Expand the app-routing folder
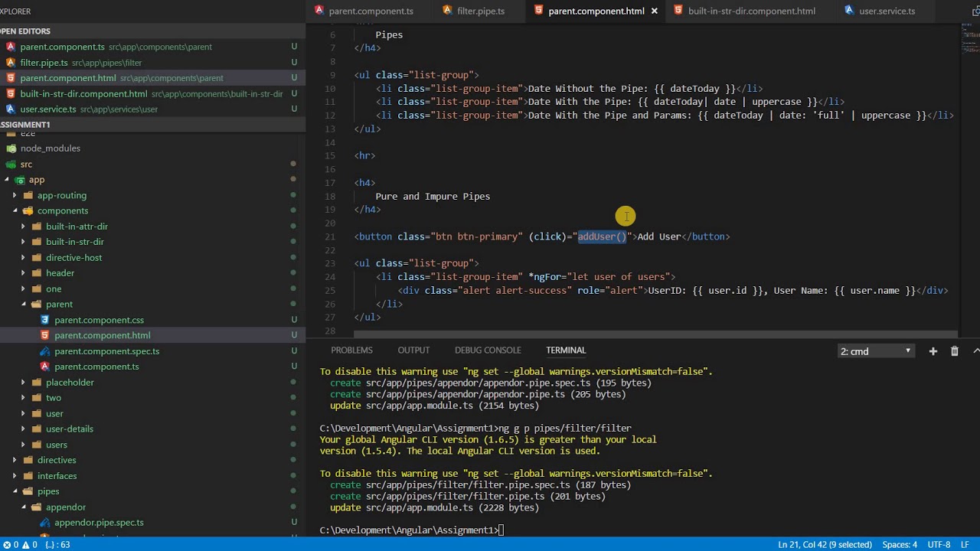 click(15, 195)
